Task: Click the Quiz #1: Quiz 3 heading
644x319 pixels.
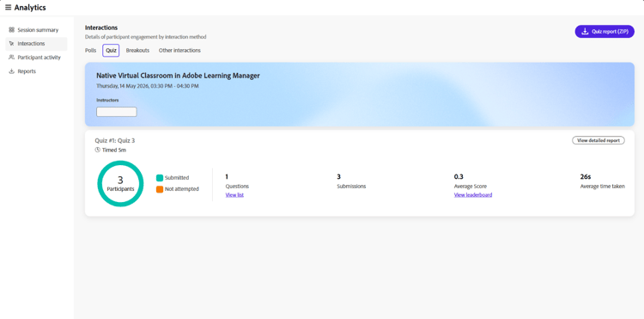Action: click(115, 141)
